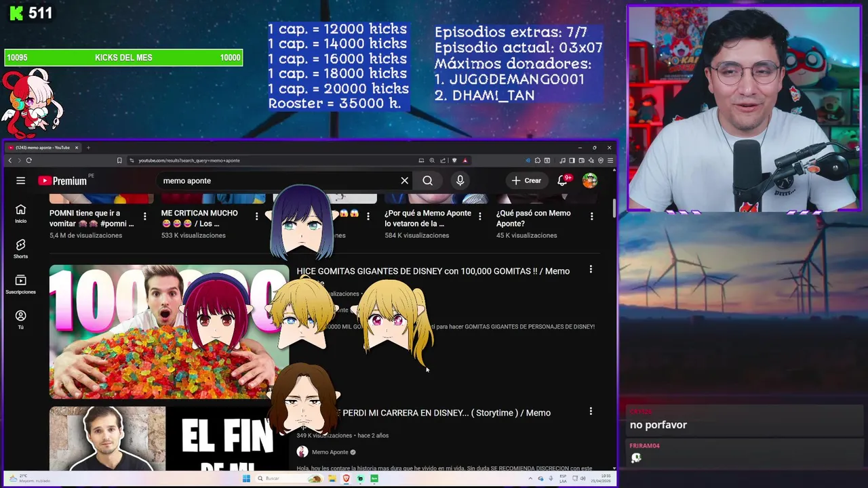
Task: Click the magnifier search button
Action: [428, 180]
